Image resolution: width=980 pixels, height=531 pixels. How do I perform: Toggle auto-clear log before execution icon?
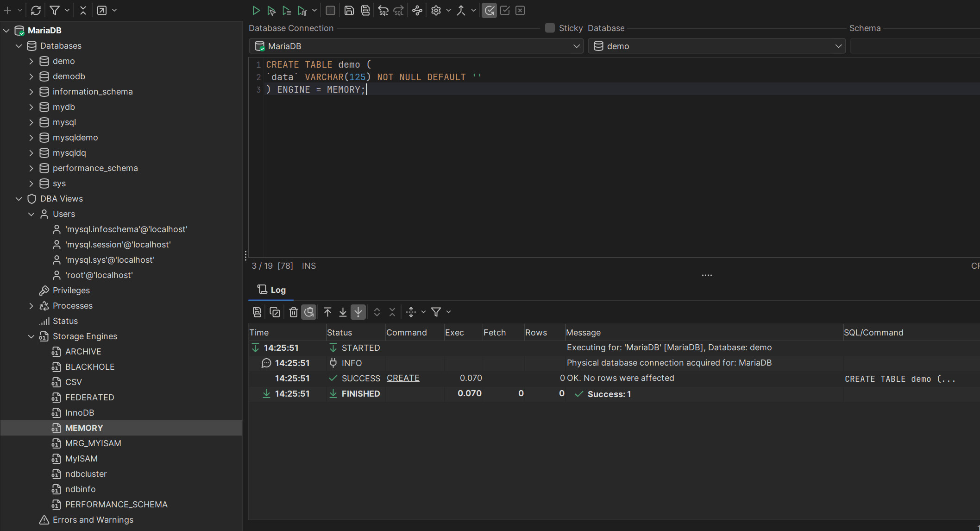point(309,312)
